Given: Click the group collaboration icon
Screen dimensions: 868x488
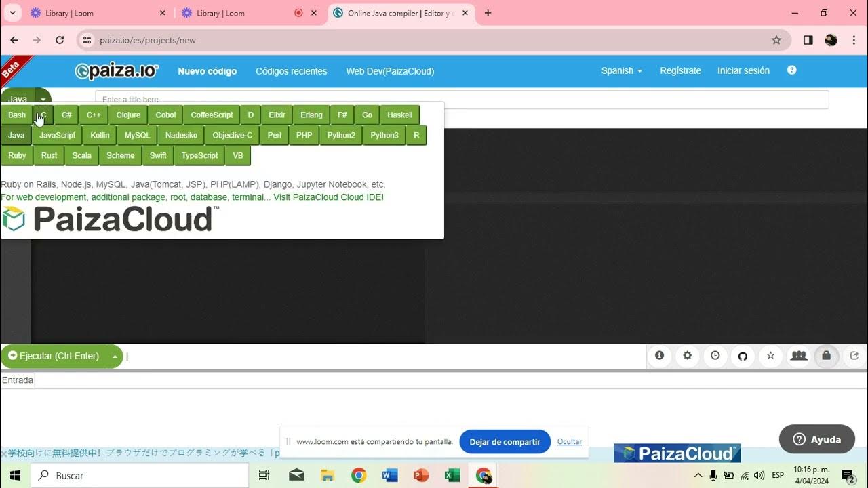Looking at the screenshot, I should click(x=799, y=356).
